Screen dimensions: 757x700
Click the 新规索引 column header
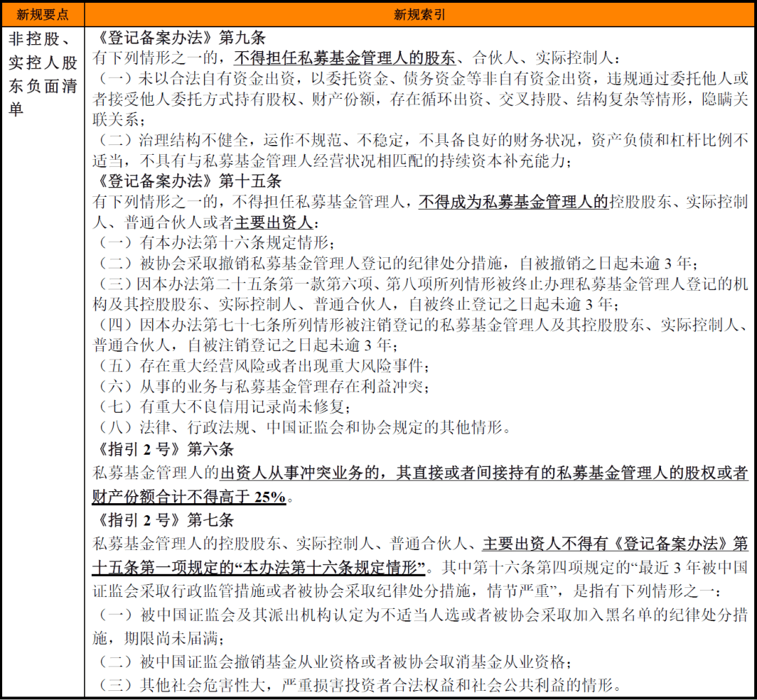click(x=419, y=14)
